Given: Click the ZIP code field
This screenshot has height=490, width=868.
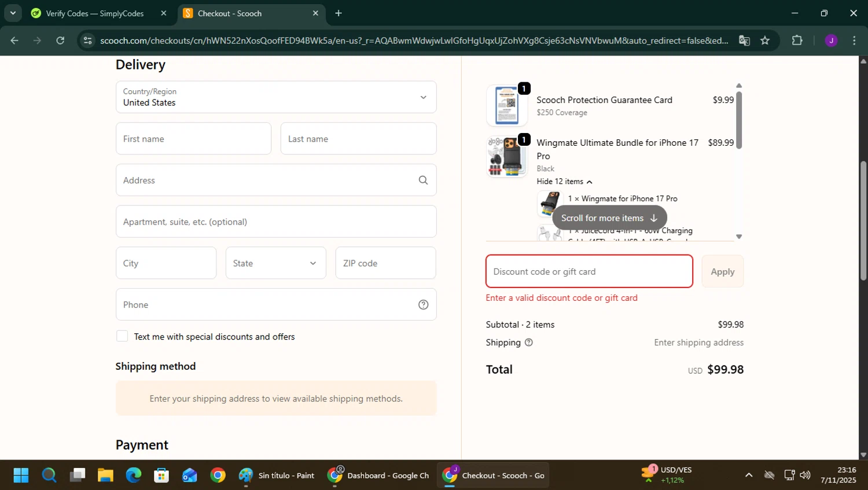Looking at the screenshot, I should pos(385,263).
